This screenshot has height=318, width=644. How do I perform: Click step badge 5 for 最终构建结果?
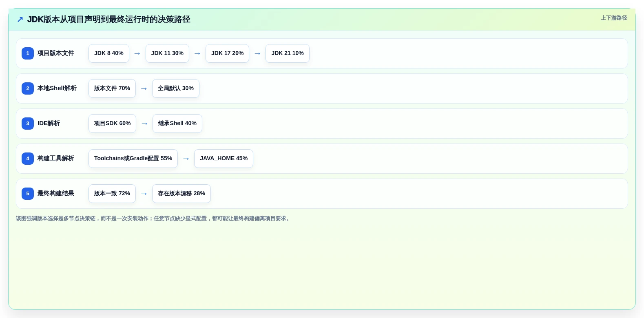click(28, 194)
